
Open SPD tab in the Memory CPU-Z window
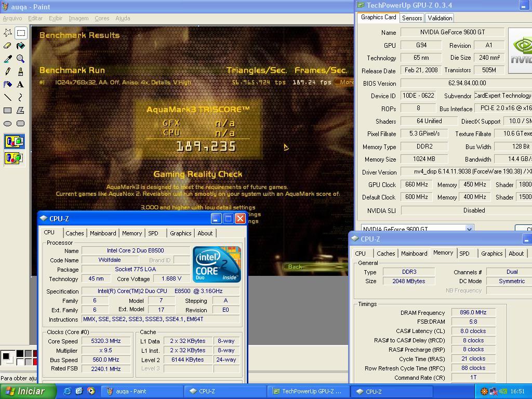tap(464, 254)
